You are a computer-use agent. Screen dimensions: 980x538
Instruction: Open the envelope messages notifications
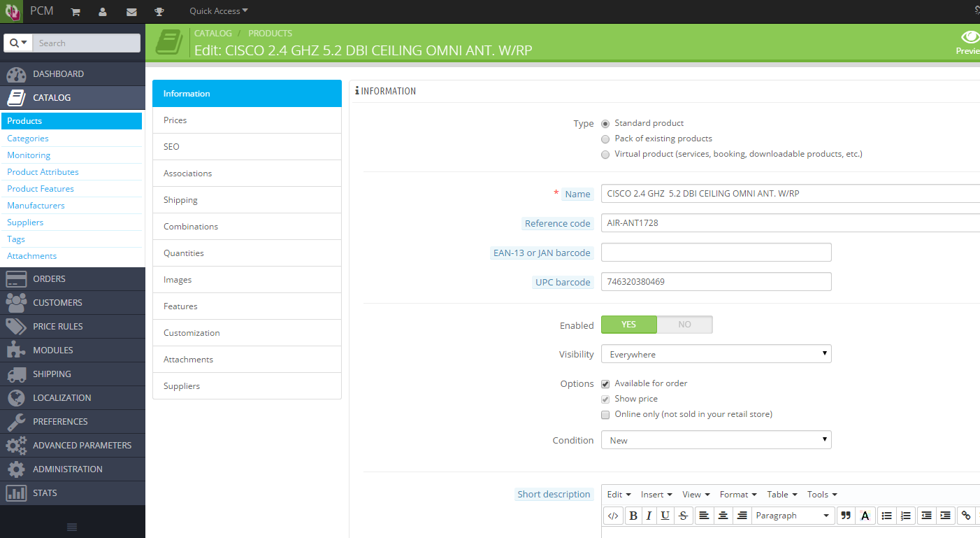[131, 12]
